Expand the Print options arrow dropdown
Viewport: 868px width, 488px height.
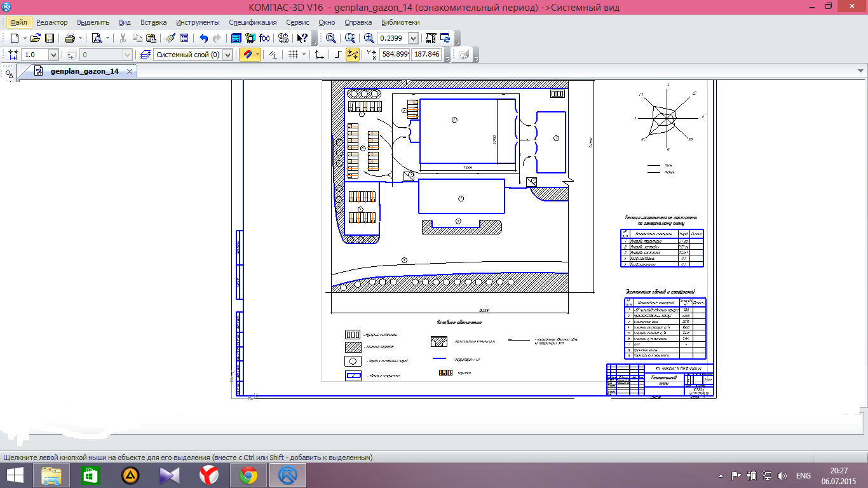click(x=80, y=38)
